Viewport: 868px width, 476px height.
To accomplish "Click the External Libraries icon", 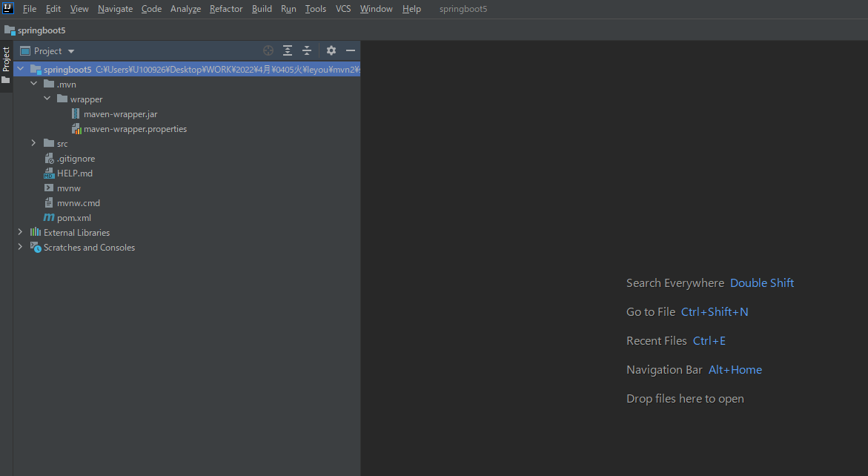I will click(36, 233).
